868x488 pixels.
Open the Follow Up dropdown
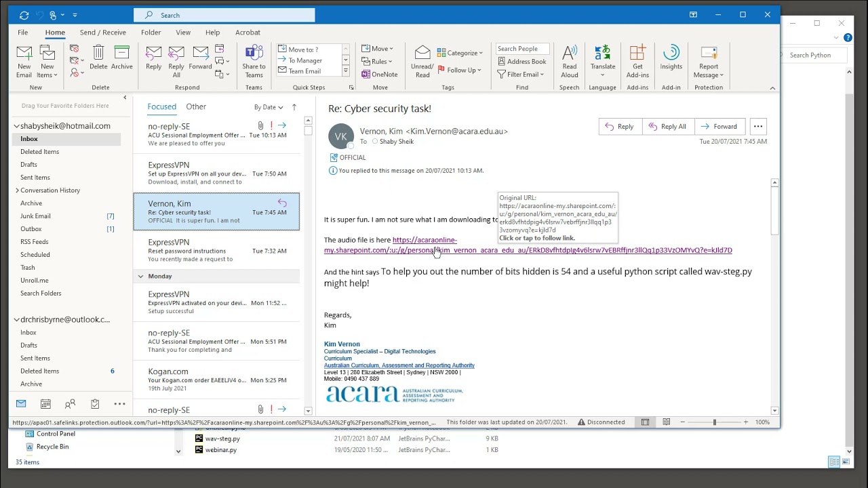click(x=459, y=70)
